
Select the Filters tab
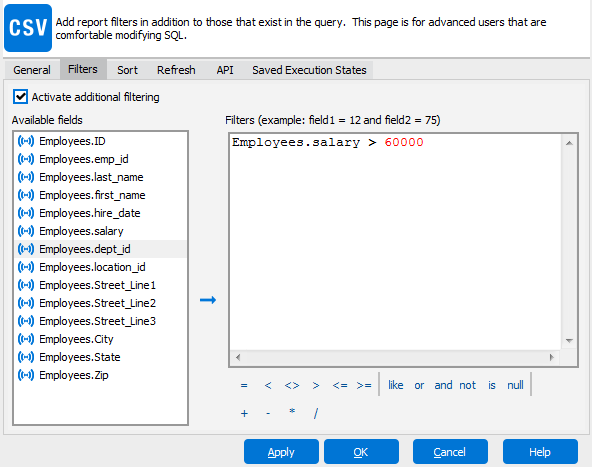[83, 69]
